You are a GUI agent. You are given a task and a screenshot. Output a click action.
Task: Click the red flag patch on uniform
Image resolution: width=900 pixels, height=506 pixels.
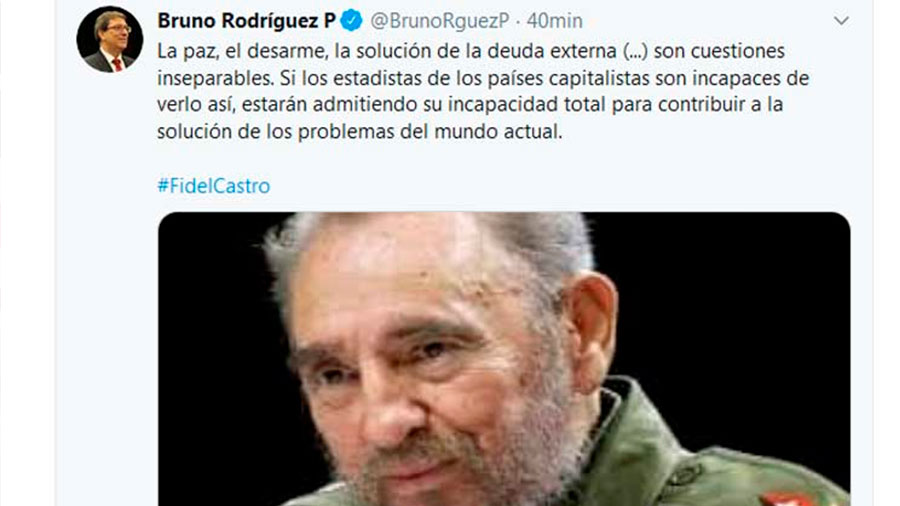tap(789, 499)
